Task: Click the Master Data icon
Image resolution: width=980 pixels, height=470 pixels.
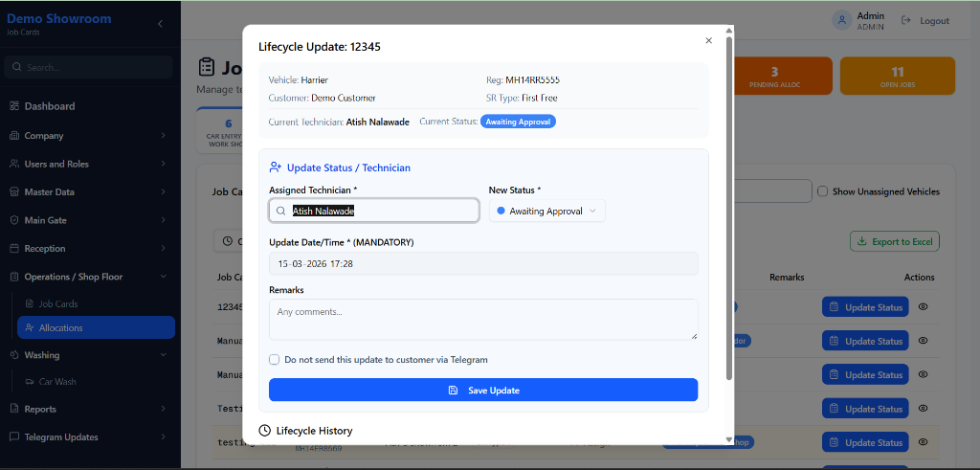Action: coord(14,192)
